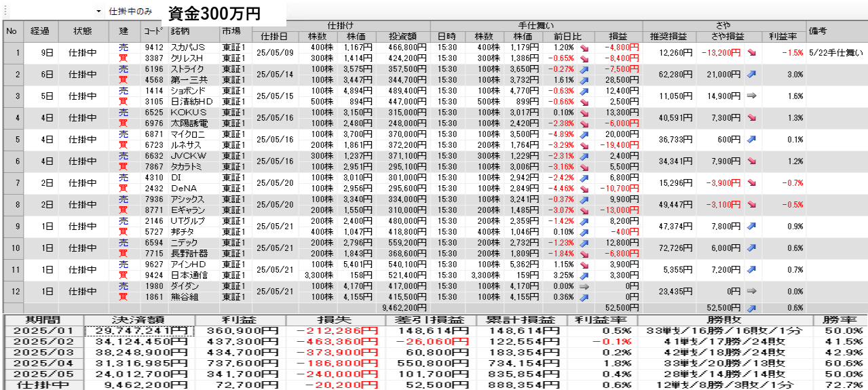
Task: Open the 仕掛中のみ filter dropdown
Action: (x=98, y=12)
